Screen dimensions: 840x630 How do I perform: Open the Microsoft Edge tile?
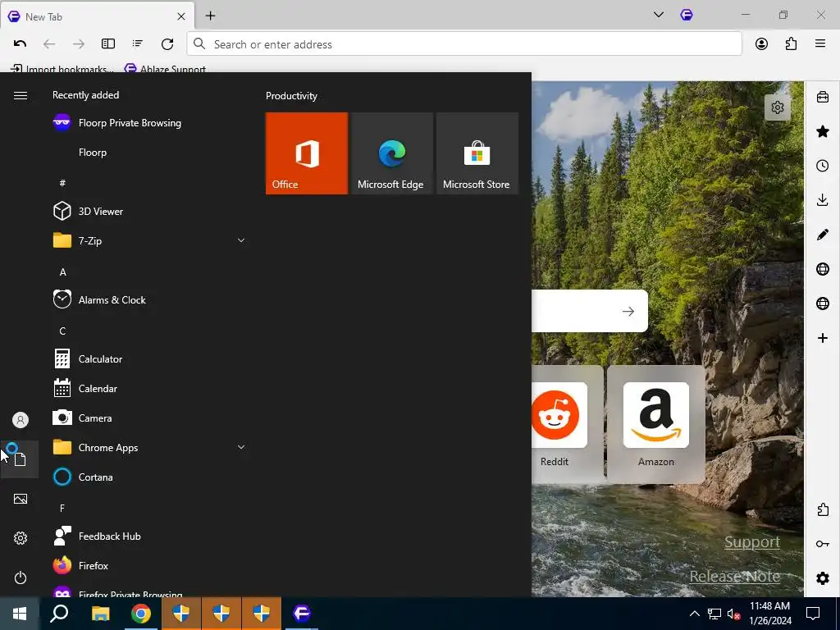(391, 153)
